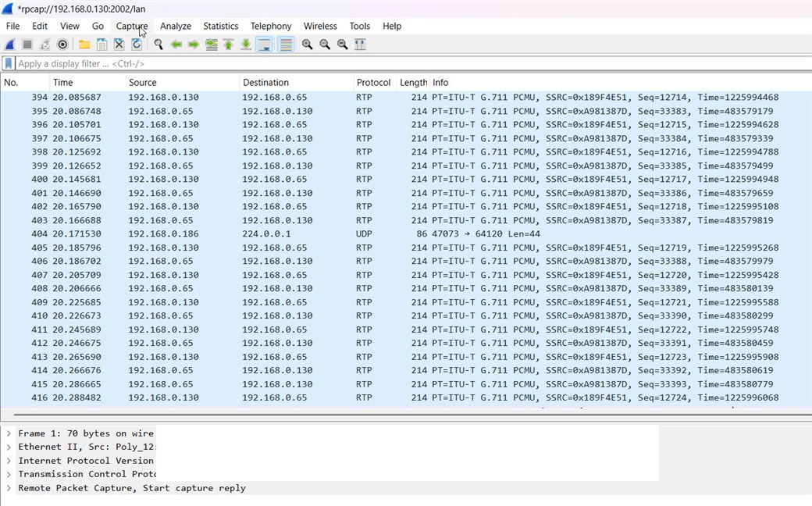Expand the Ethernet II section
Image resolution: width=812 pixels, height=506 pixels.
point(9,447)
